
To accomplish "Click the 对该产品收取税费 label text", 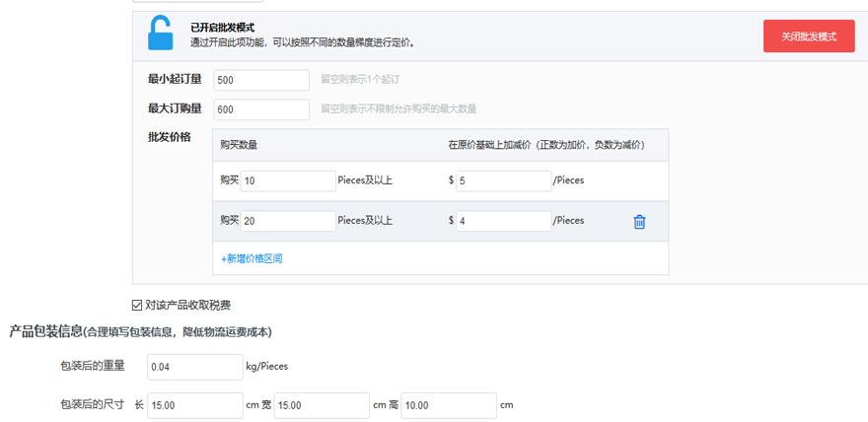I will 187,306.
